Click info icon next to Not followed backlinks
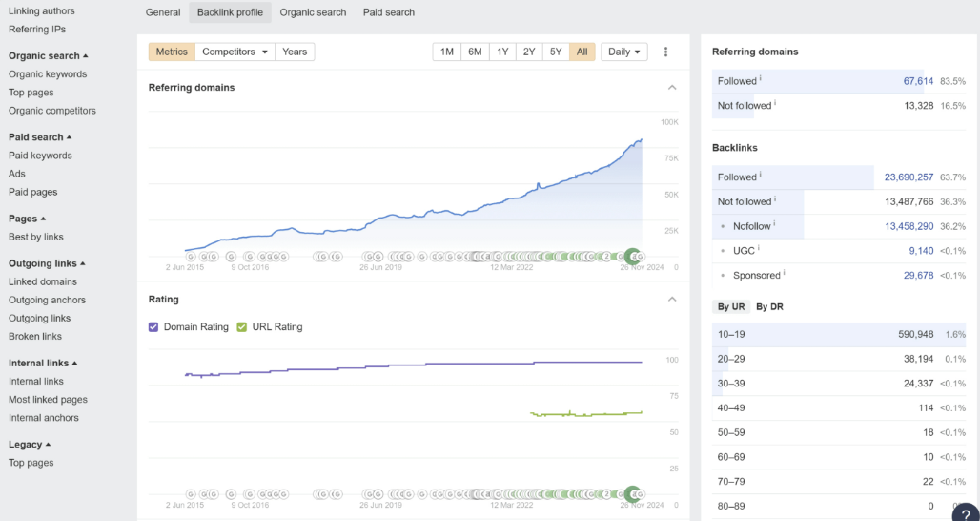The height and width of the screenshot is (521, 980). coord(776,200)
